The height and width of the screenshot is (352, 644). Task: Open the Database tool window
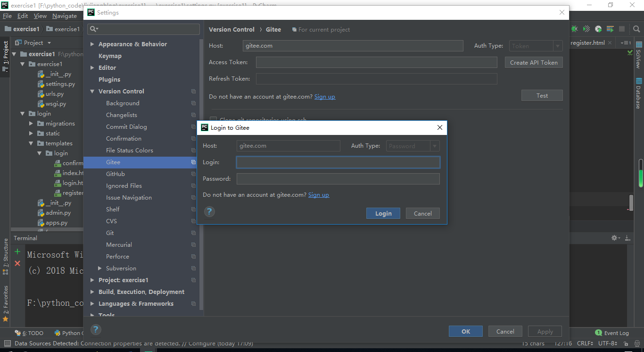[639, 93]
